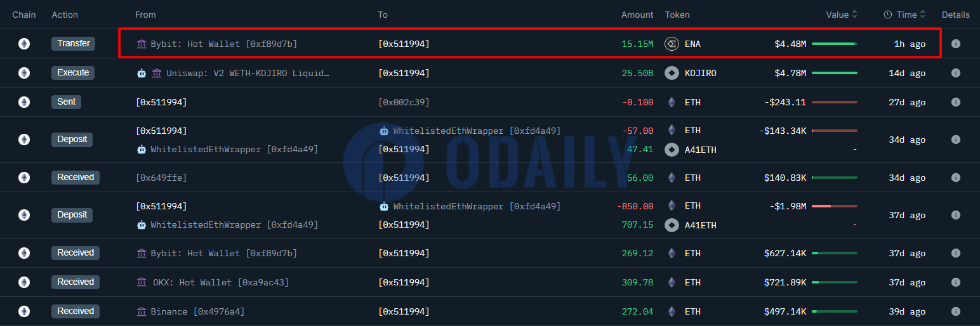Click the From column header
The image size is (980, 326).
145,15
